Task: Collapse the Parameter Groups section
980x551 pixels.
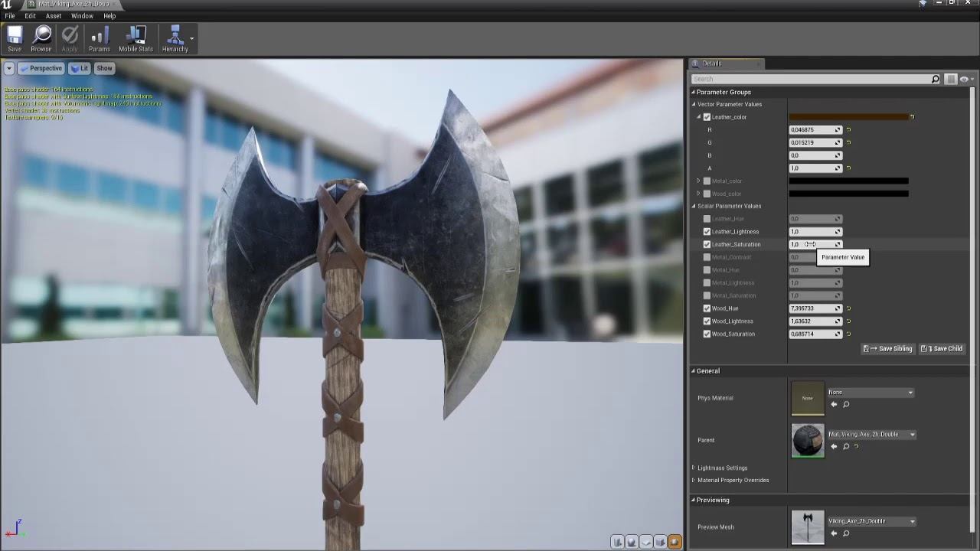Action: [694, 92]
